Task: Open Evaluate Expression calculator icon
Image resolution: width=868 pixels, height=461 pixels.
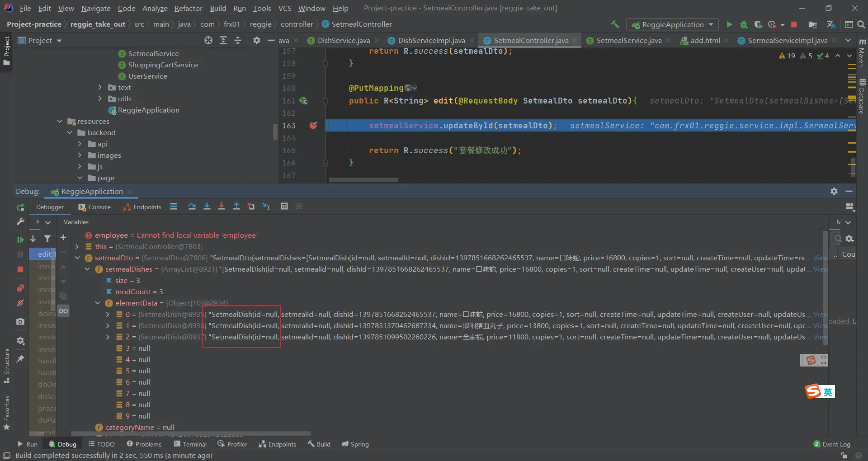Action: pyautogui.click(x=284, y=207)
